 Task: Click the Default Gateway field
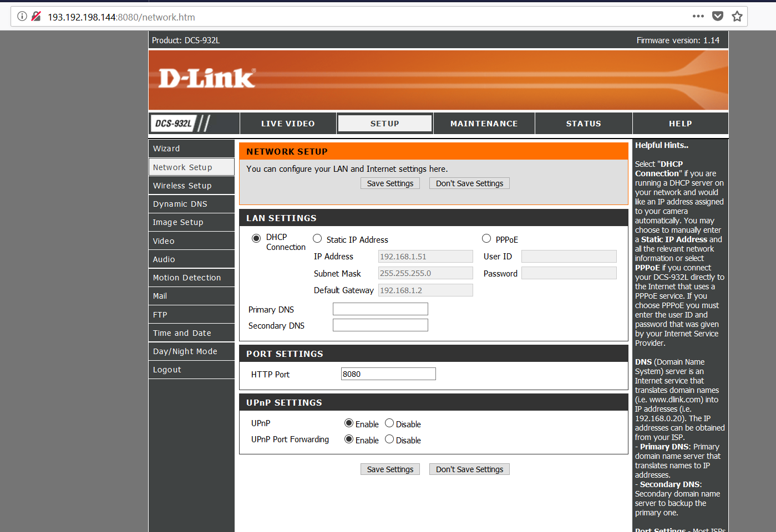pyautogui.click(x=425, y=290)
